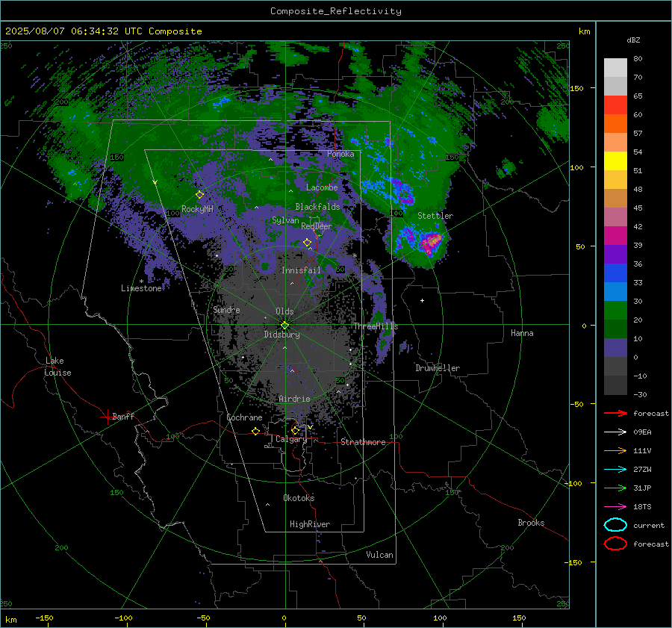The width and height of the screenshot is (672, 628).
Task: Click the yellow diamond marker near RedDeer
Action: pyautogui.click(x=308, y=243)
